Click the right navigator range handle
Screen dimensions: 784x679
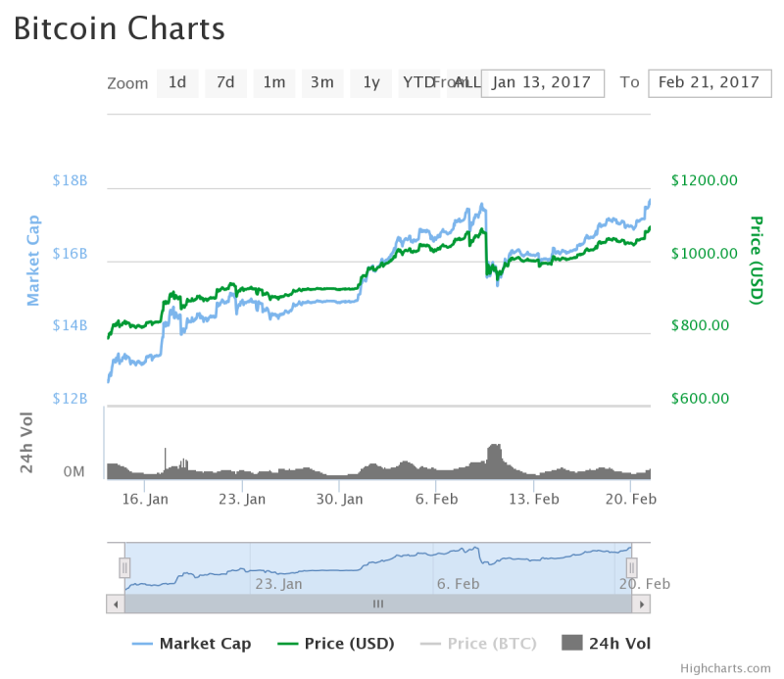(x=632, y=567)
